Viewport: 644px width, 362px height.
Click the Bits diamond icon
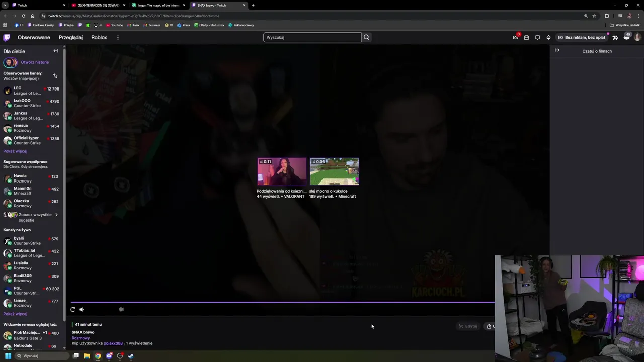point(548,37)
